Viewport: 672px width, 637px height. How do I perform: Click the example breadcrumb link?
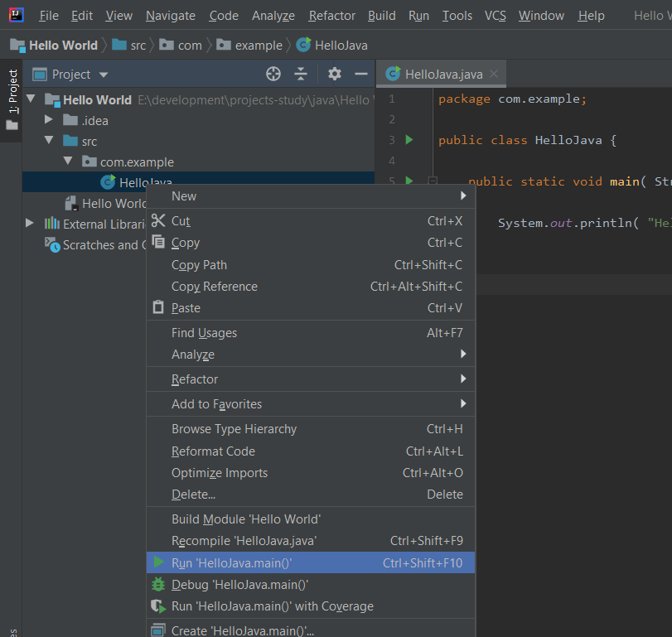(x=259, y=46)
